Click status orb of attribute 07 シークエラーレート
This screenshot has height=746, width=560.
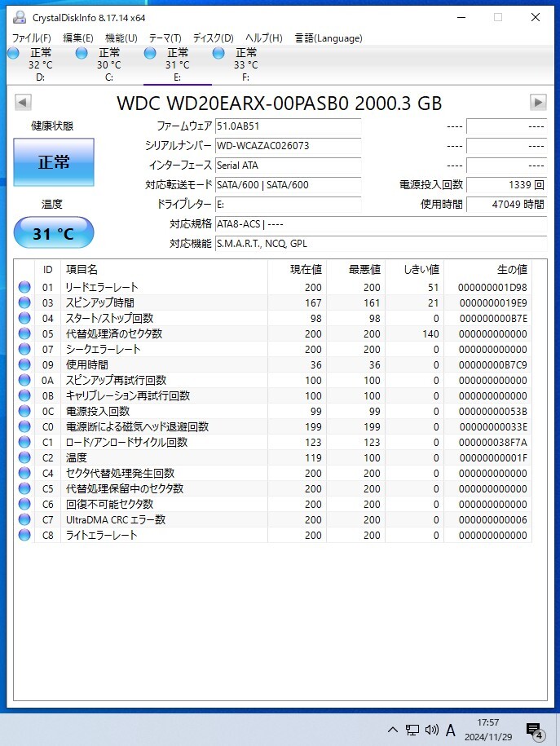24,349
